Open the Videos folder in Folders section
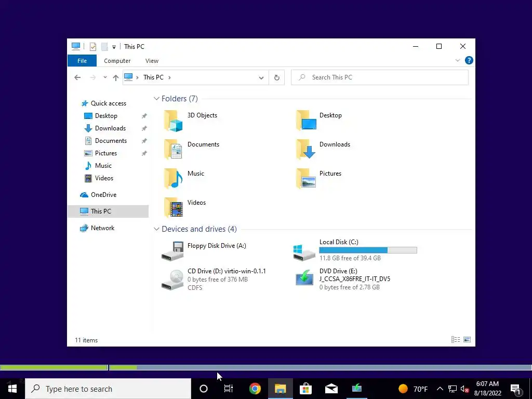 (174, 207)
